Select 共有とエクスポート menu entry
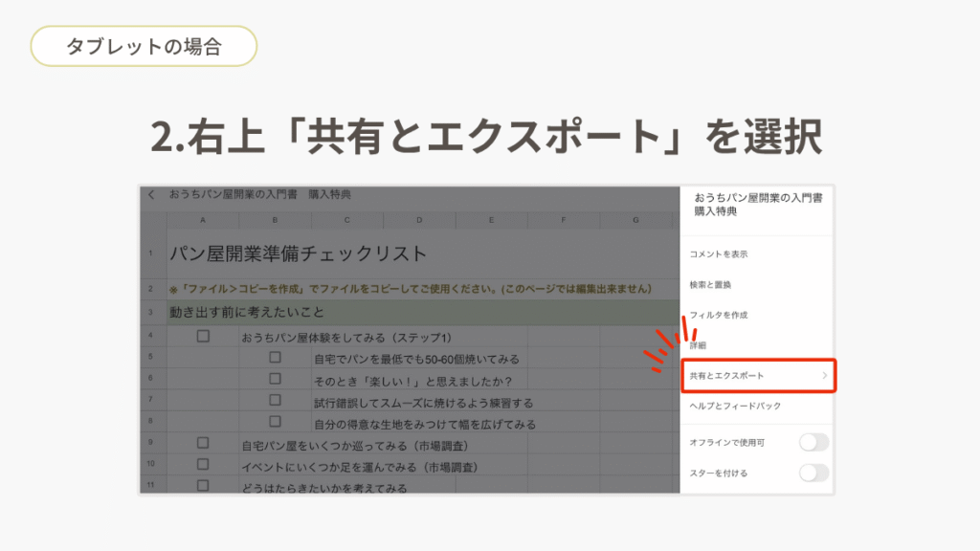 point(758,375)
